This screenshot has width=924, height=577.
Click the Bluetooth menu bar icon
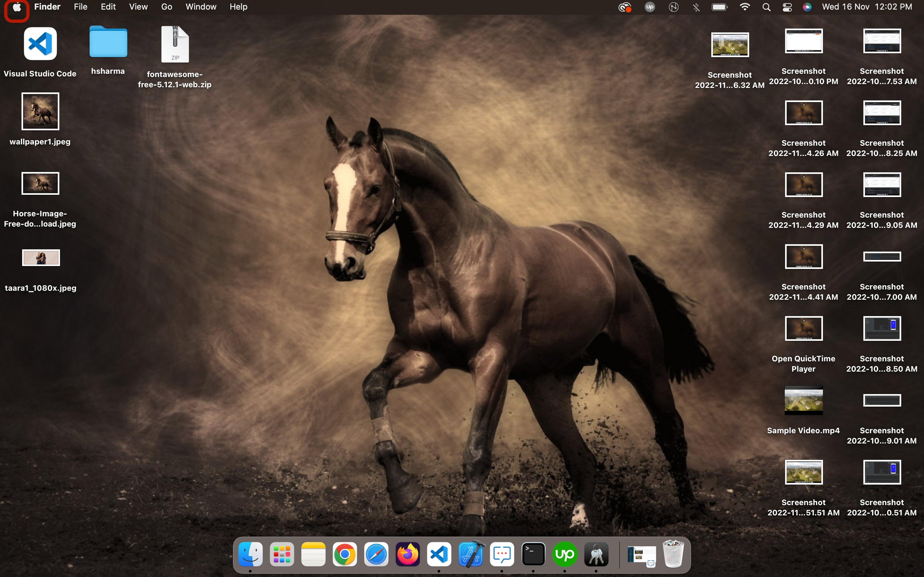click(696, 7)
